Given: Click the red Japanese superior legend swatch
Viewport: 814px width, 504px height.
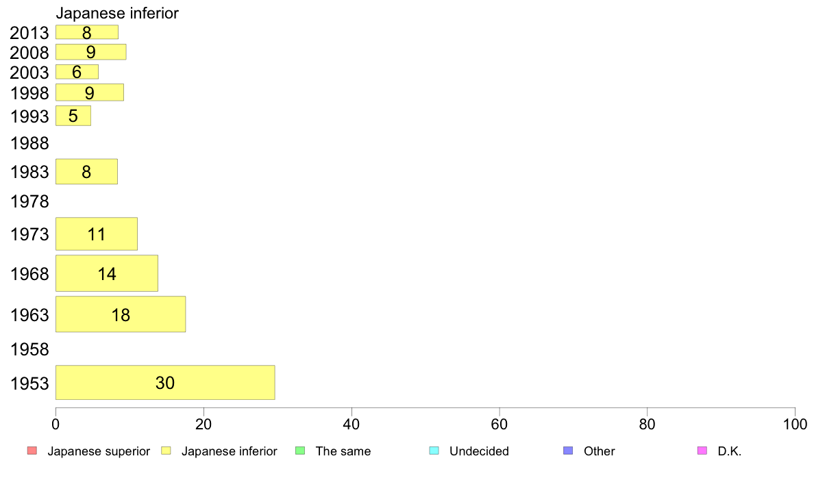Looking at the screenshot, I should click(31, 451).
